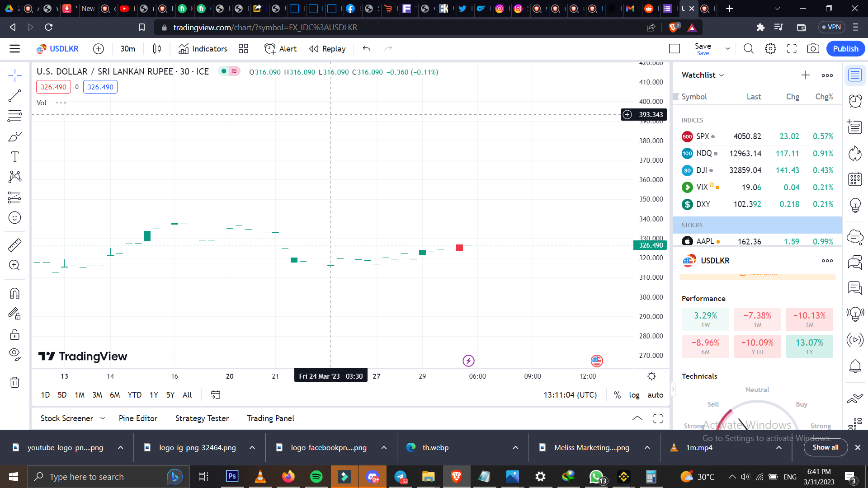The height and width of the screenshot is (488, 868).
Task: Select the DXY row in watchlist
Action: 757,204
